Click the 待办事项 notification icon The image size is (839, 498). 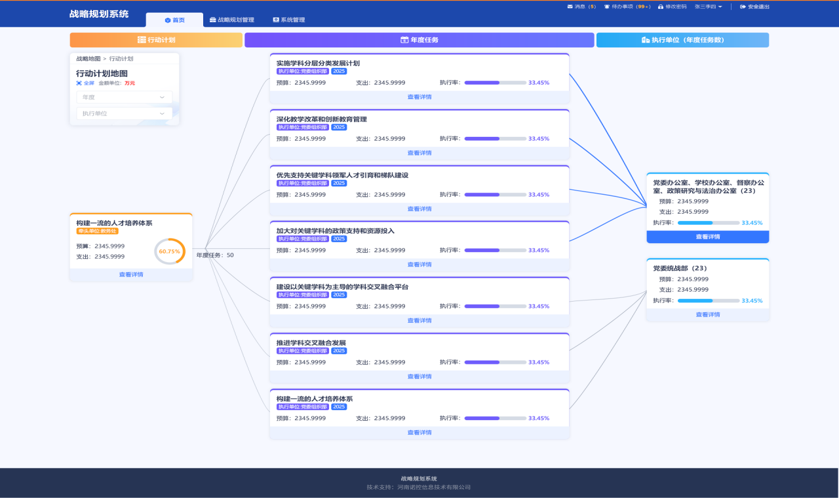tap(607, 7)
